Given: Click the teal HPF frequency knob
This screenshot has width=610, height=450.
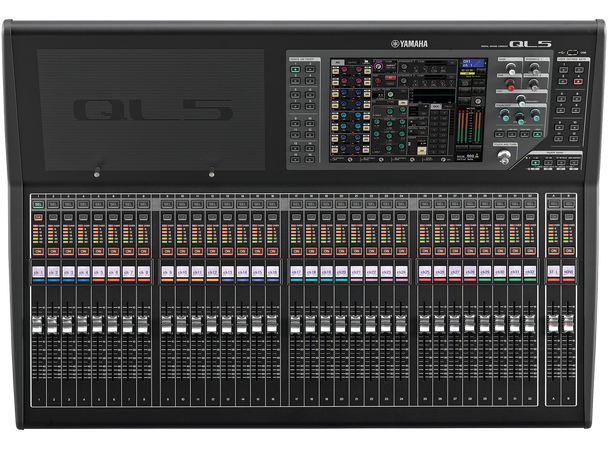Looking at the screenshot, I should [x=521, y=101].
